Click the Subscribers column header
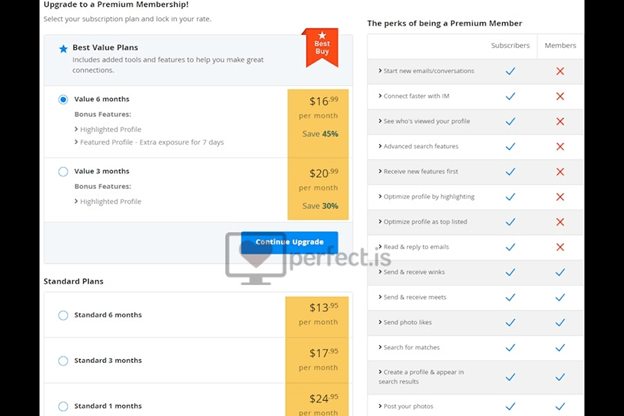The height and width of the screenshot is (416, 624). point(510,45)
